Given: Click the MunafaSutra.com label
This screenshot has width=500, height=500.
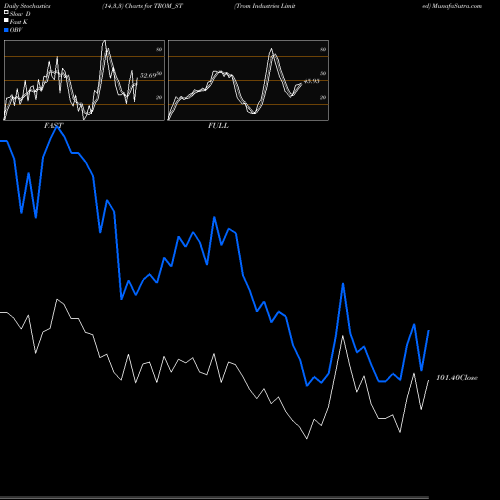Looking at the screenshot, I should 456,6.
